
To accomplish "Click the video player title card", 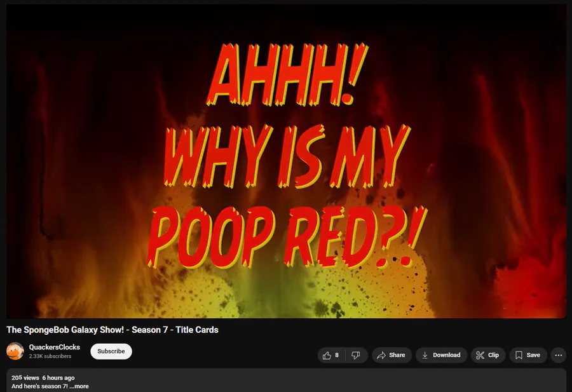I will (287, 161).
